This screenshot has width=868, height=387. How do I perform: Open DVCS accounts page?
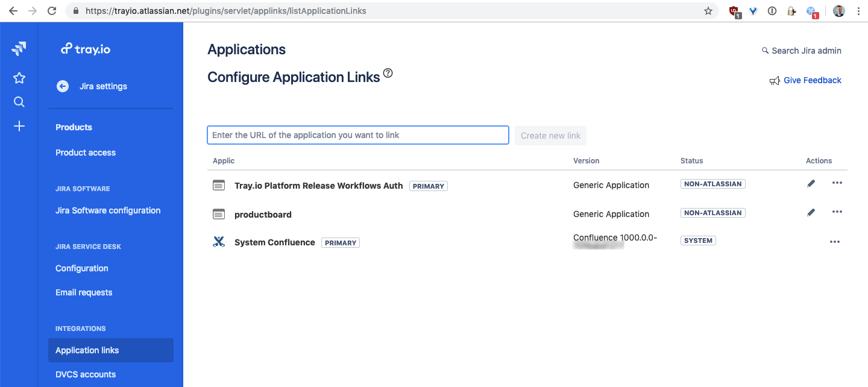86,374
